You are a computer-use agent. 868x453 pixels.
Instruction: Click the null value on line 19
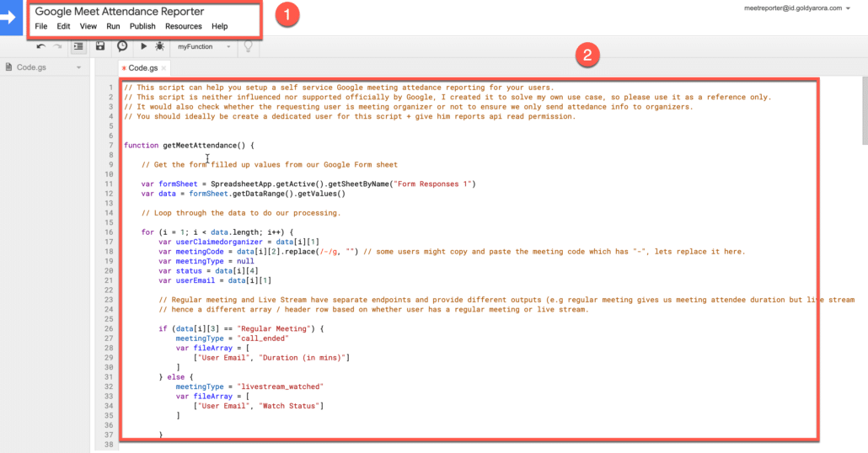coord(245,261)
